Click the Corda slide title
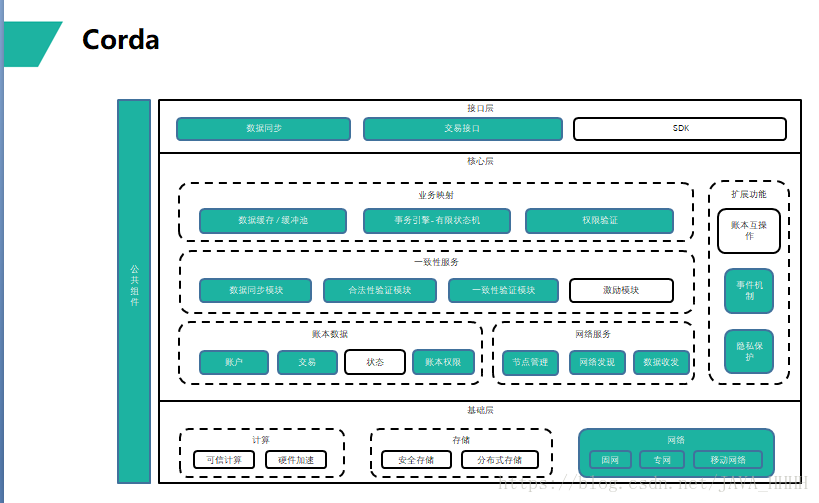Screen dimensions: 819x503 [x=121, y=40]
